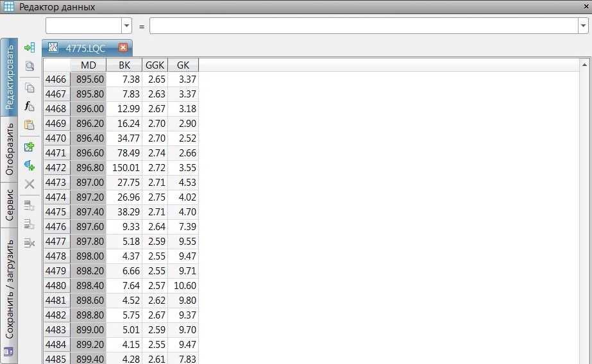Click the second insert-row icon
The height and width of the screenshot is (364, 592).
click(x=30, y=224)
